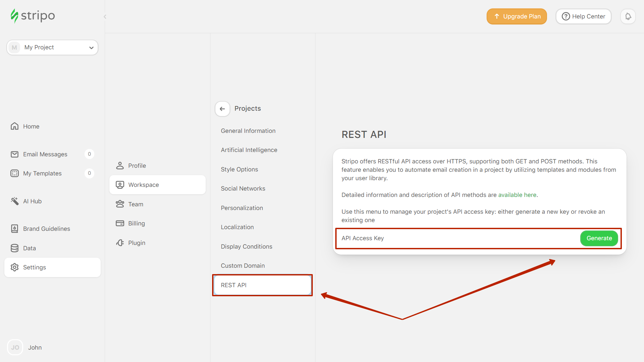The height and width of the screenshot is (362, 644).
Task: Click the Stripo logo
Action: [x=33, y=16]
